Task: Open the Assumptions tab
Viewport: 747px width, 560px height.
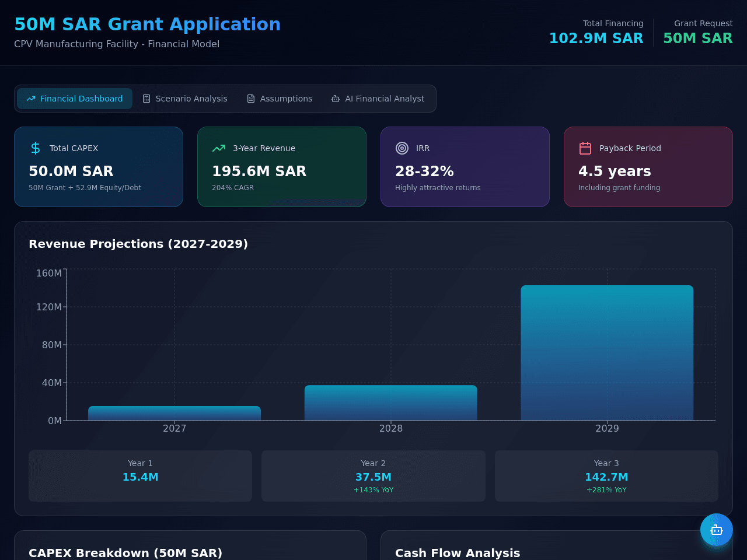Action: point(280,99)
